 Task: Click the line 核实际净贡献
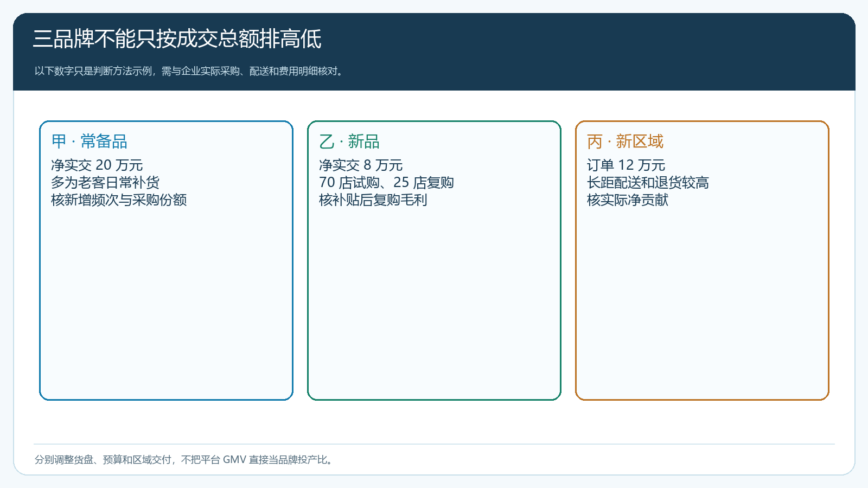628,200
